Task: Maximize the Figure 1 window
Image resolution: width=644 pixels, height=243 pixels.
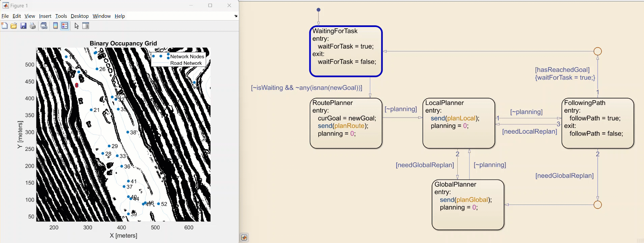Action: (210, 5)
